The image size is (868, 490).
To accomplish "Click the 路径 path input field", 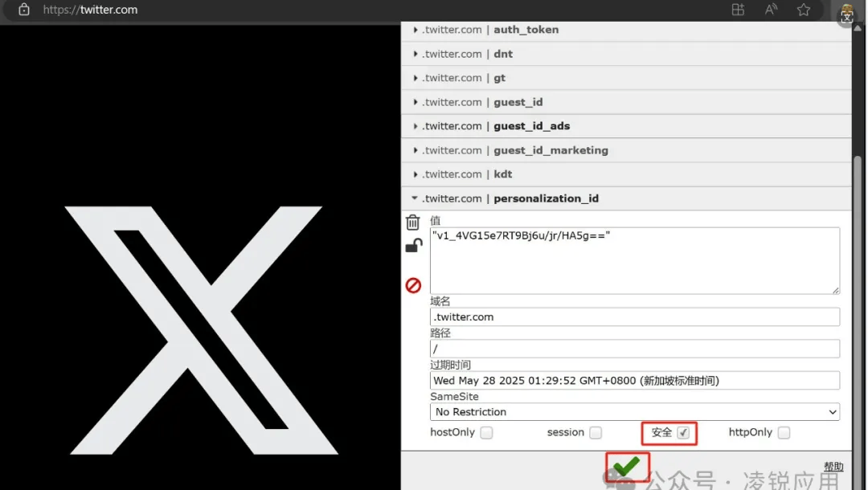I will 634,349.
